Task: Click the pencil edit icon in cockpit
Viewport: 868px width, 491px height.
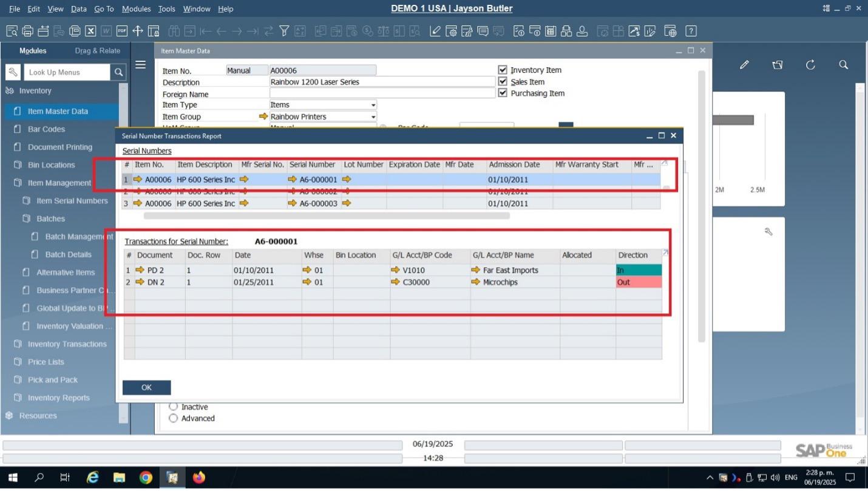Action: point(744,65)
